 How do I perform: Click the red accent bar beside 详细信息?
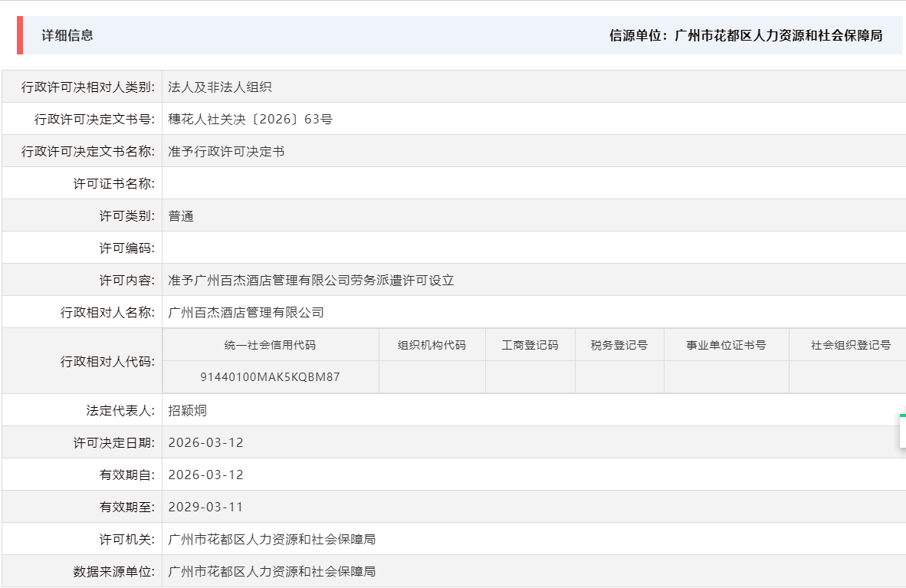pyautogui.click(x=21, y=34)
